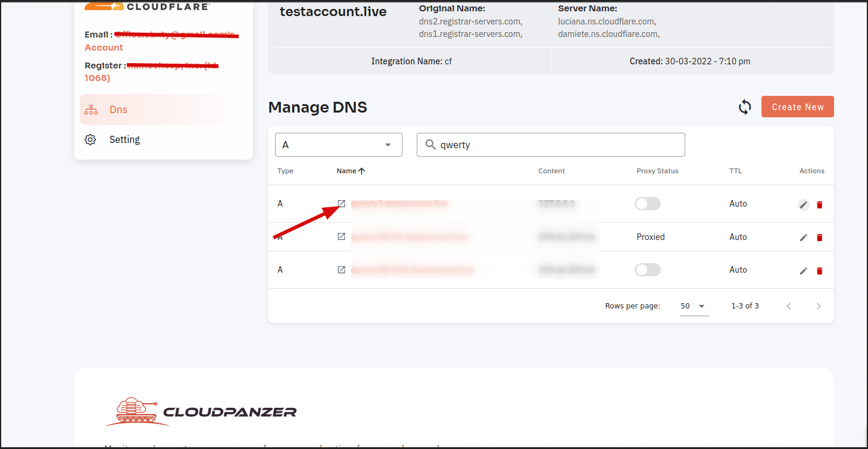This screenshot has width=868, height=449.
Task: Click the Manage DNS heading
Action: tap(318, 107)
